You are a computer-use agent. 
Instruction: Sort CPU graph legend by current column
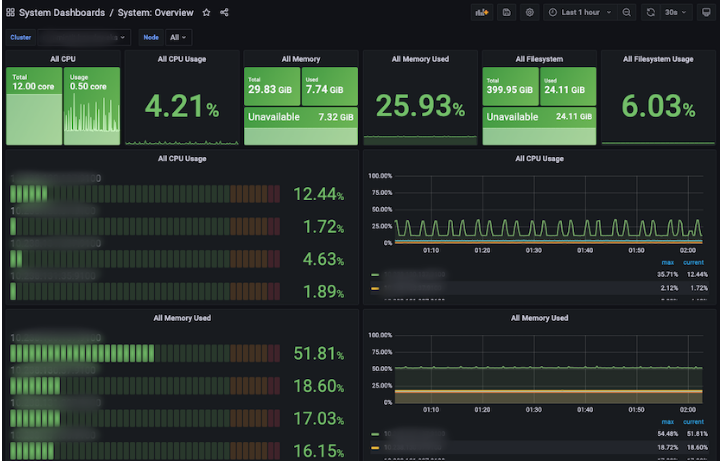point(694,262)
